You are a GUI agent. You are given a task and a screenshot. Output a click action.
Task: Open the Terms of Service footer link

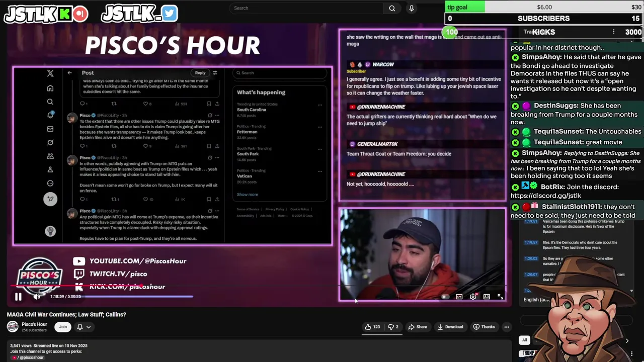point(248,209)
